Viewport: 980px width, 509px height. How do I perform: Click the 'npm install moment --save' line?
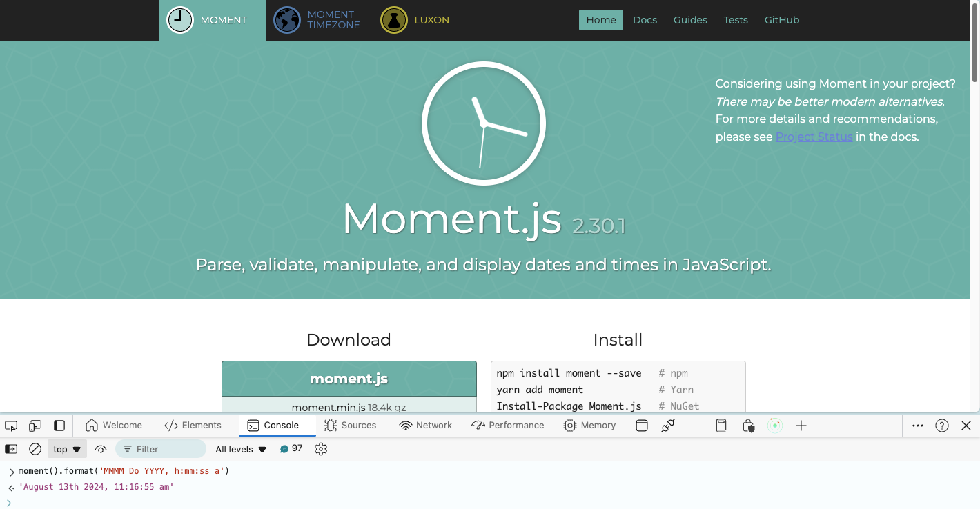[569, 373]
